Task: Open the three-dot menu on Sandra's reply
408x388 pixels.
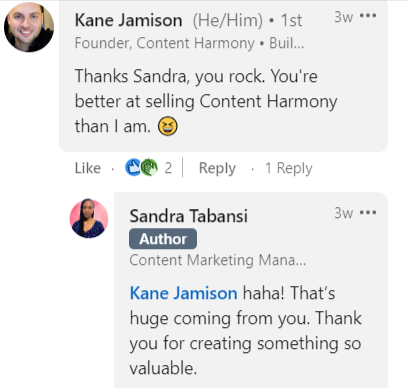Action: [368, 212]
